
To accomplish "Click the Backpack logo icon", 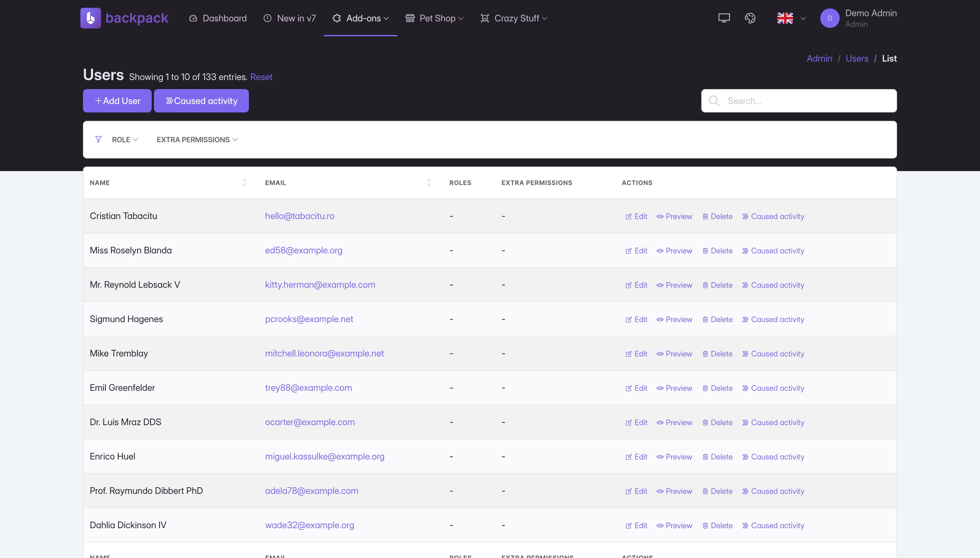I will 90,18.
